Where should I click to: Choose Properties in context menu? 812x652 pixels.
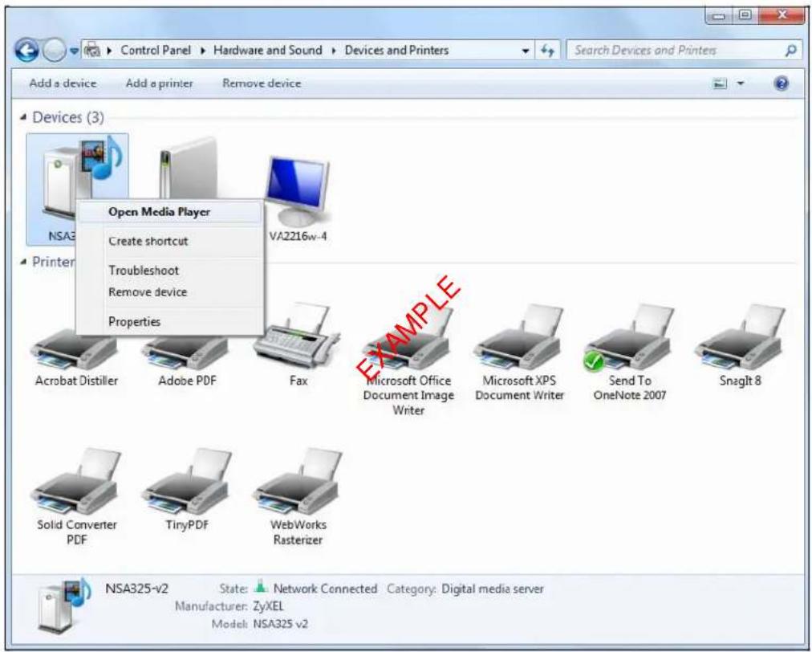click(x=170, y=322)
